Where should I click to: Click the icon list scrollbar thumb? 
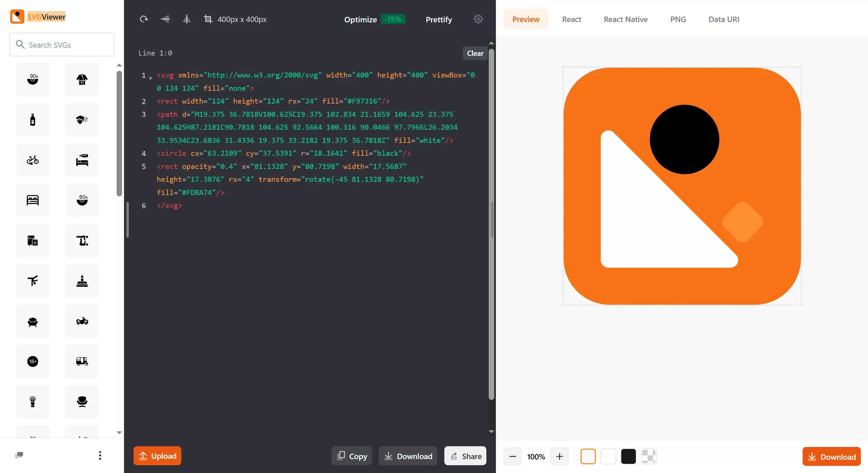click(119, 134)
